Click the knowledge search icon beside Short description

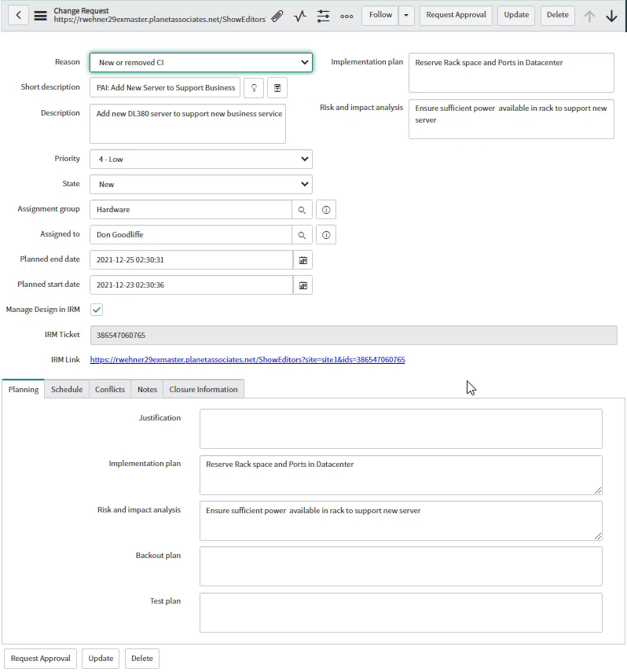click(x=277, y=88)
